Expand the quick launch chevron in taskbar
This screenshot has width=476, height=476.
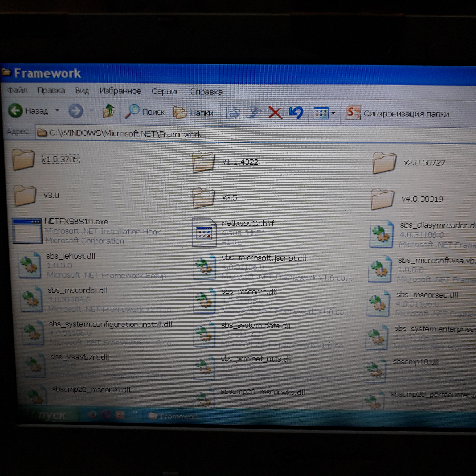pyautogui.click(x=135, y=412)
